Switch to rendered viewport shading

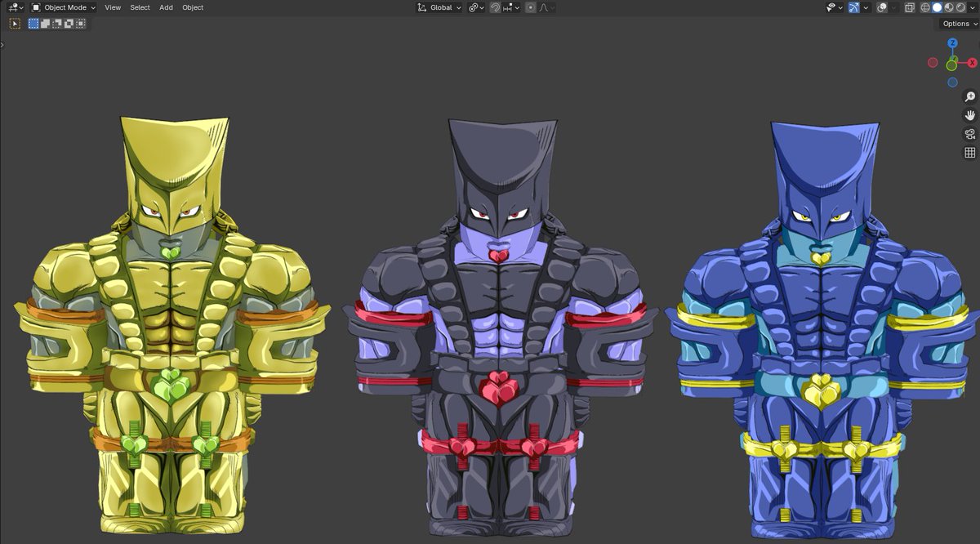960,7
